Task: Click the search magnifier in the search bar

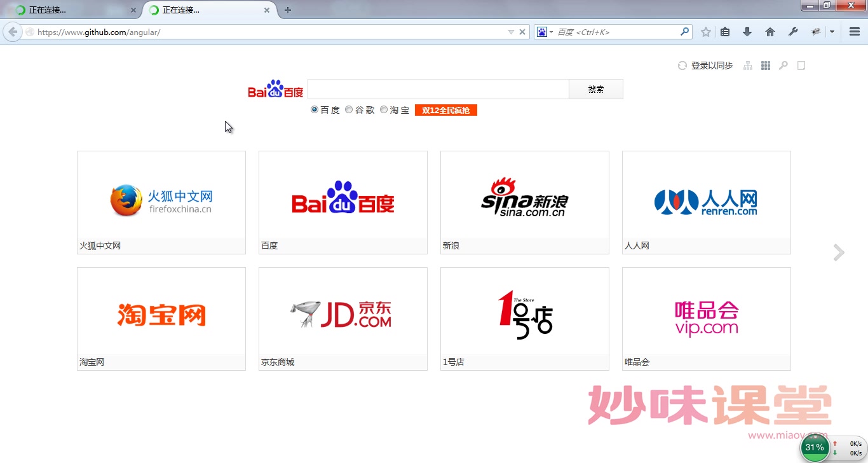Action: [x=684, y=31]
